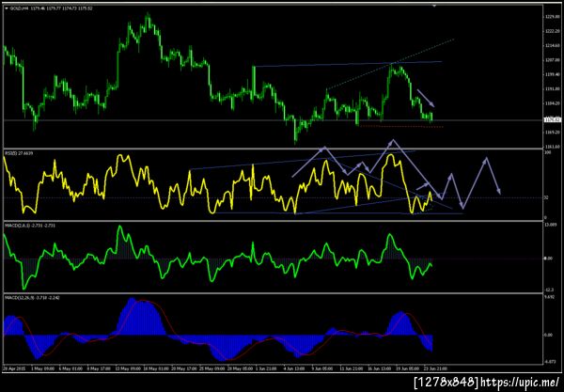Image resolution: width=564 pixels, height=392 pixels.
Task: Click the 13.009 value on MACD scale
Action: click(550, 225)
